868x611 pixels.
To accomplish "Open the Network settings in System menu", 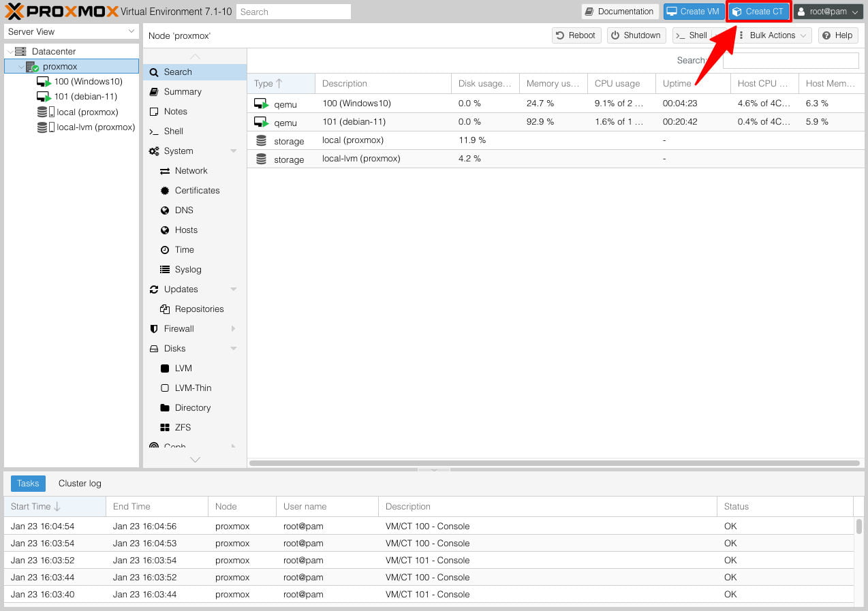I will pyautogui.click(x=191, y=171).
